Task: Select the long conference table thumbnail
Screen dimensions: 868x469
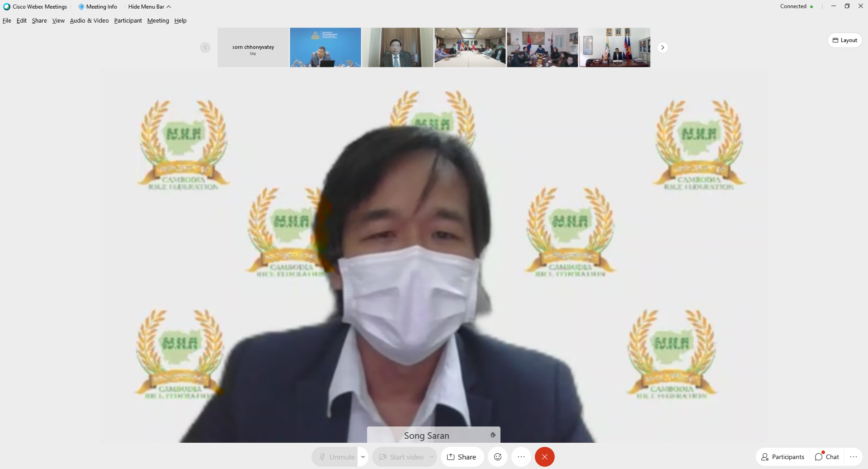Action: pos(470,47)
